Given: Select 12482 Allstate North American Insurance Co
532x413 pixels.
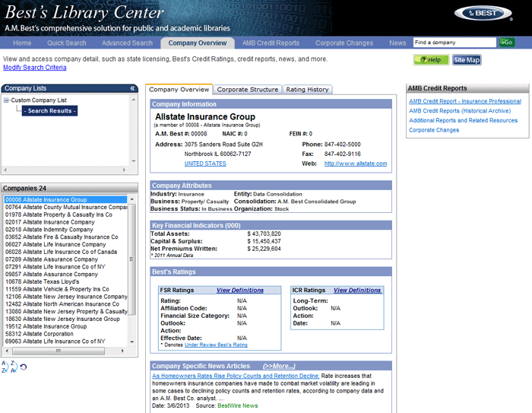Looking at the screenshot, I should (x=66, y=304).
